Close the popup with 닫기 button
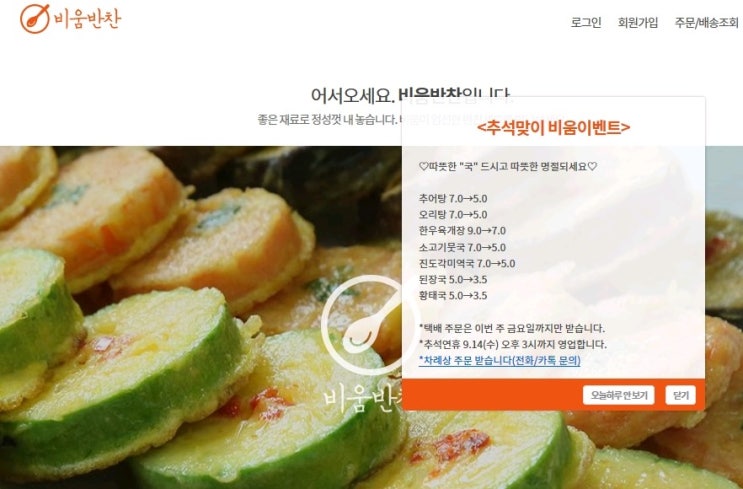The width and height of the screenshot is (743, 489). click(680, 395)
